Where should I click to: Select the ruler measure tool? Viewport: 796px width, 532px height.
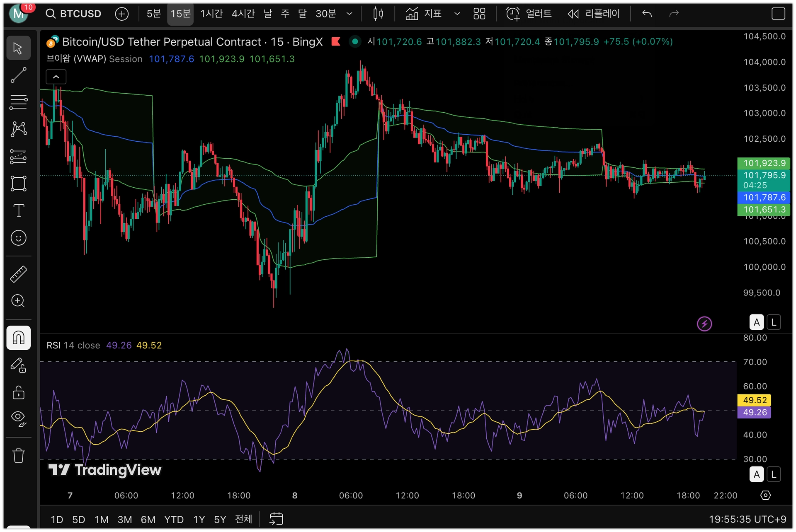click(x=18, y=274)
